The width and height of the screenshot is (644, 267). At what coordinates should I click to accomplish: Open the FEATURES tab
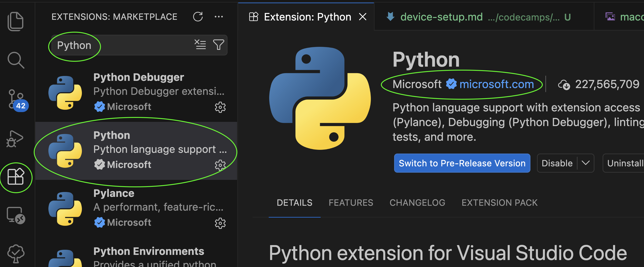coord(351,203)
